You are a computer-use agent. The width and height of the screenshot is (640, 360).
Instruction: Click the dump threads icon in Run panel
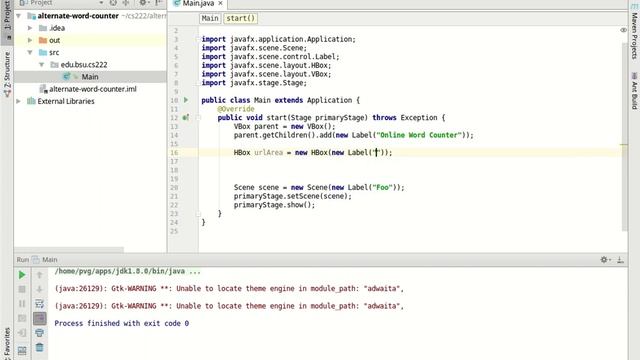[x=22, y=318]
